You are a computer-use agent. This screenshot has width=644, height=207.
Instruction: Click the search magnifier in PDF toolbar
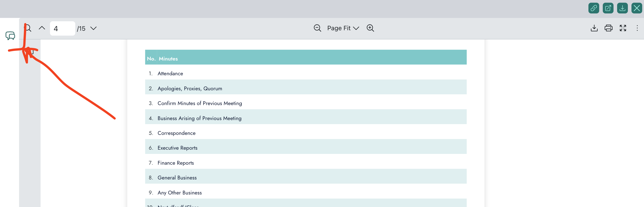click(x=28, y=28)
